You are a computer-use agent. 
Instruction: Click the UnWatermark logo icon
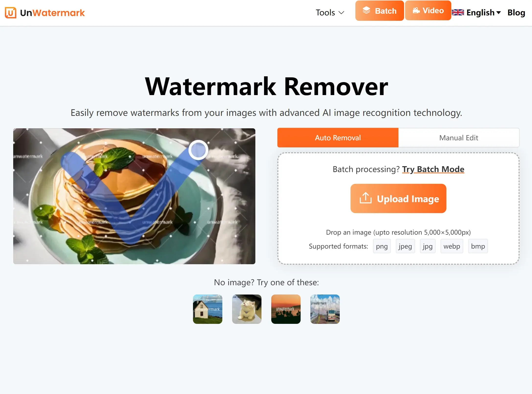coord(10,12)
